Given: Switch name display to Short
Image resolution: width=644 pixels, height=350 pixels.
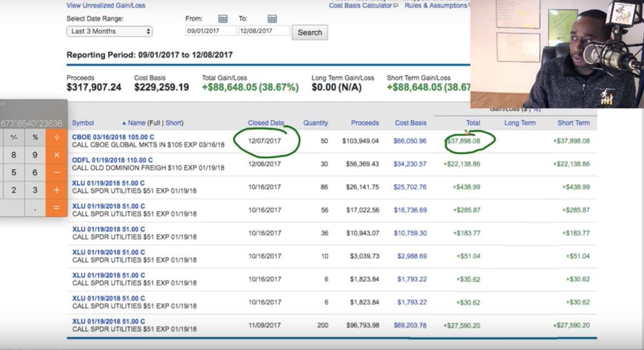Looking at the screenshot, I should coord(173,123).
